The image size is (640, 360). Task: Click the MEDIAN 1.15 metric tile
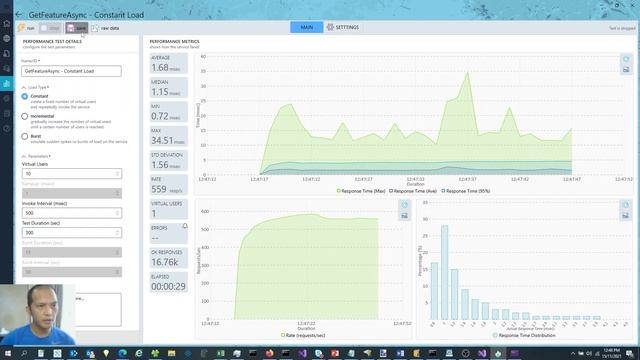click(x=169, y=88)
